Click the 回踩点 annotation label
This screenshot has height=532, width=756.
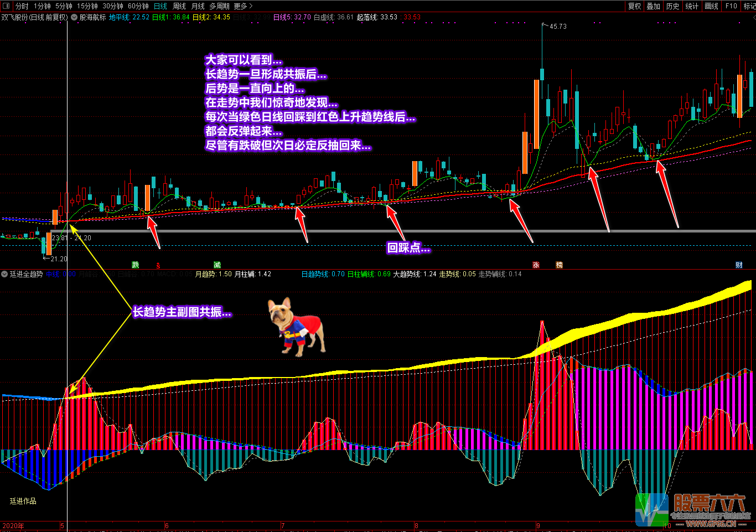[408, 248]
